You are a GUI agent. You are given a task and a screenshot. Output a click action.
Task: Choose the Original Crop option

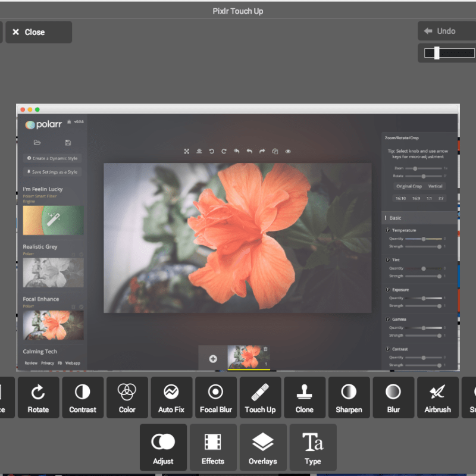pos(409,186)
